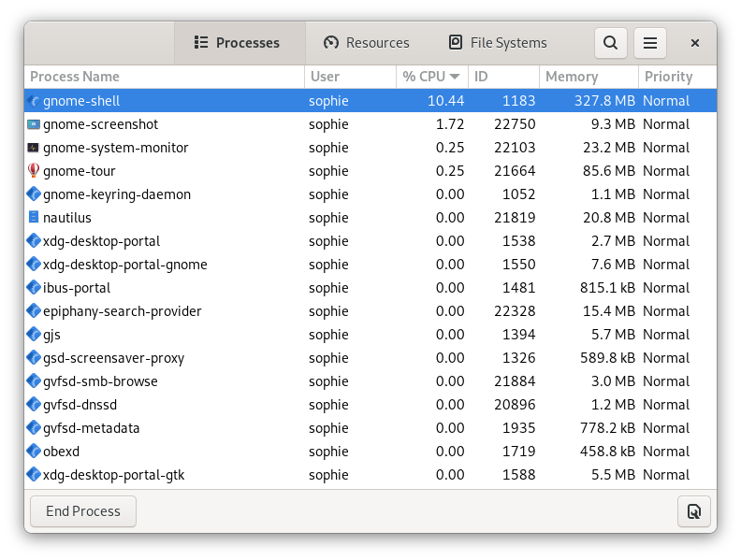This screenshot has width=741, height=560.
Task: Click the process properties icon button
Action: (x=693, y=511)
